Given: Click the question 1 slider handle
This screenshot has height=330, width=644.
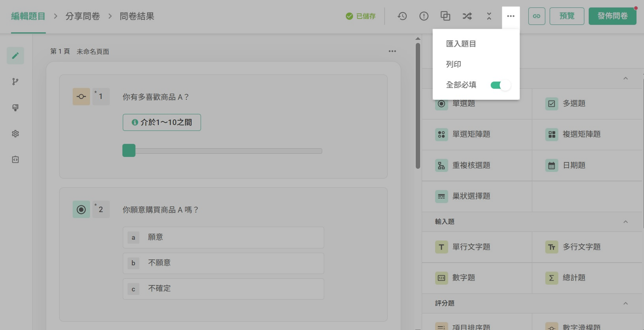Looking at the screenshot, I should (x=129, y=151).
